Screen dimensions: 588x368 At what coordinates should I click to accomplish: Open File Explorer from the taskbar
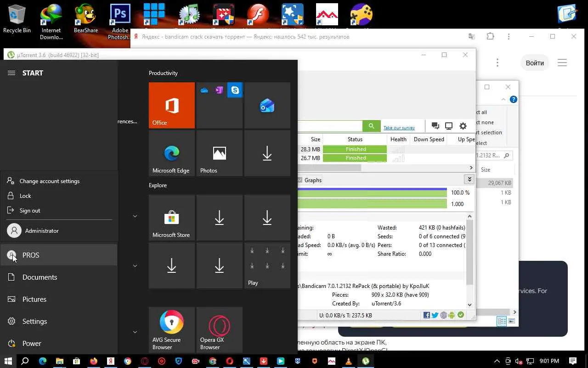coord(60,361)
